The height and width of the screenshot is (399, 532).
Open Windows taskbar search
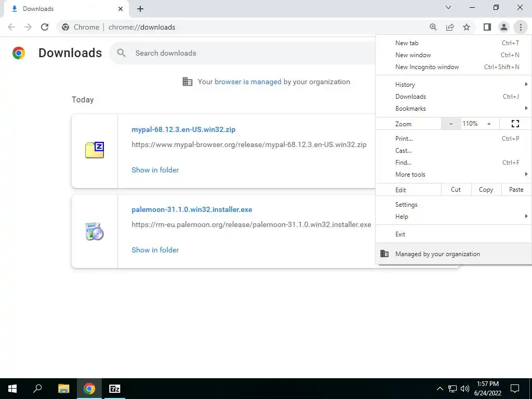37,389
